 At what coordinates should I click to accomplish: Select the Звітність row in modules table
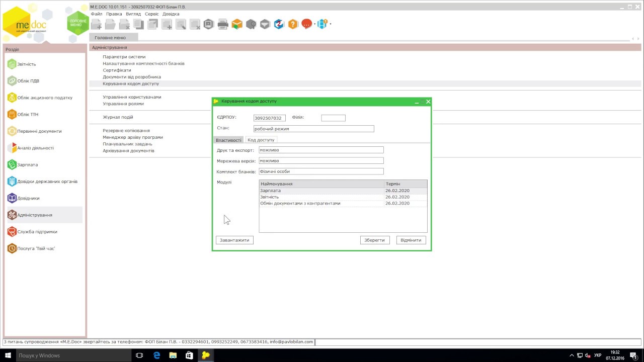[x=343, y=197]
